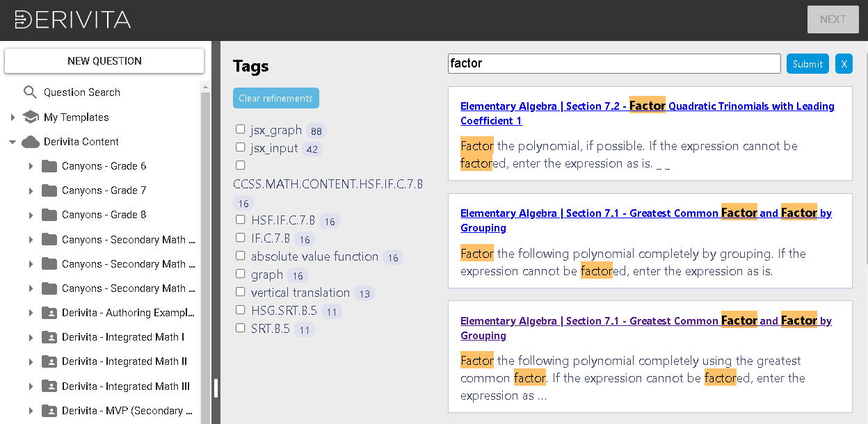Enable the absolute value function tag filter
This screenshot has width=868, height=424.
tap(241, 256)
